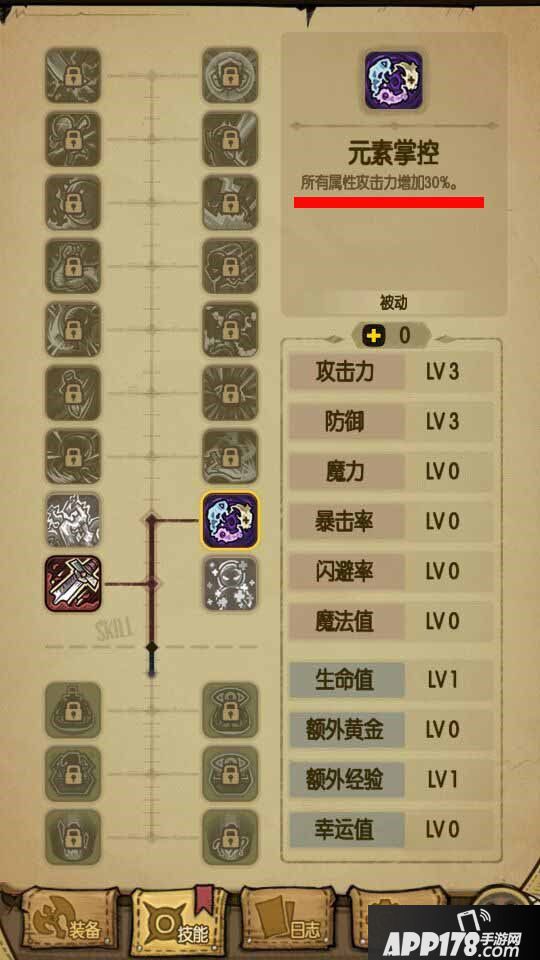The width and height of the screenshot is (540, 960).
Task: Select the white lightning skill icon
Action: click(73, 520)
